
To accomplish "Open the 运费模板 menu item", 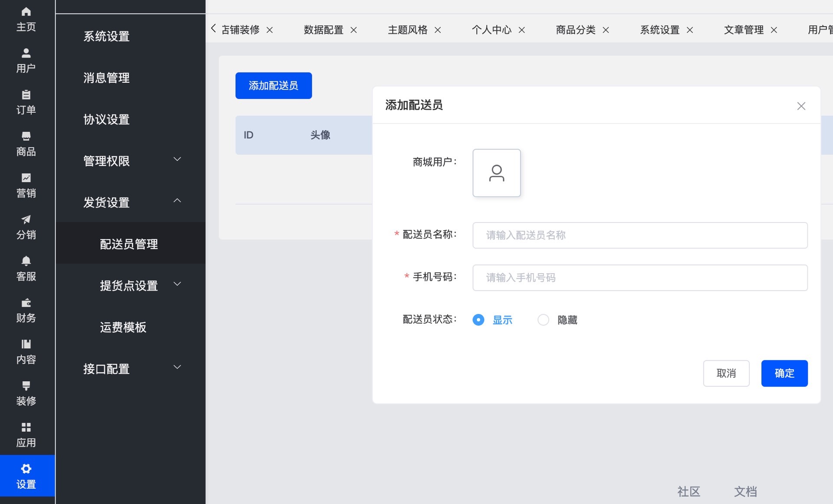I will [x=123, y=327].
